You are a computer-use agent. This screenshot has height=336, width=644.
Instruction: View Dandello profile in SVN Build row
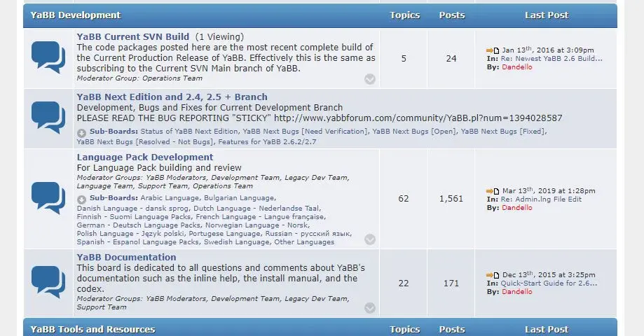[x=516, y=67]
